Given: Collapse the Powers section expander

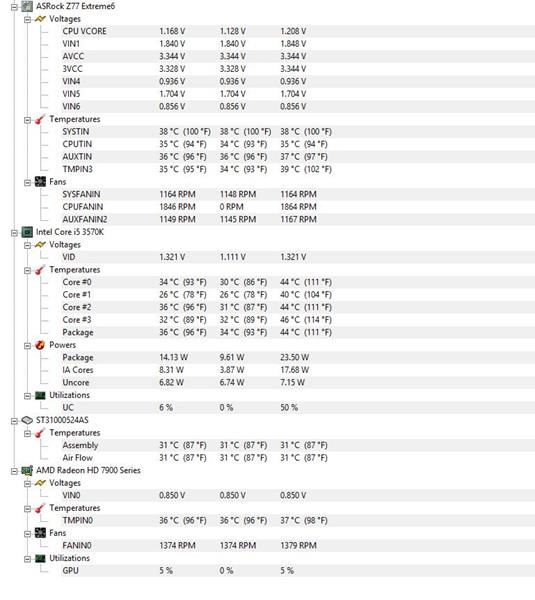Looking at the screenshot, I should (27, 346).
